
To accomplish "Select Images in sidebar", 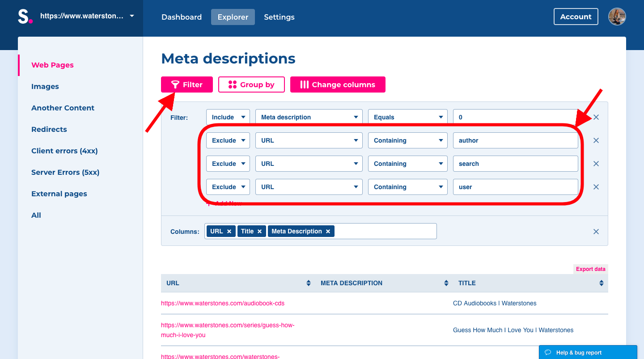I will click(x=45, y=86).
